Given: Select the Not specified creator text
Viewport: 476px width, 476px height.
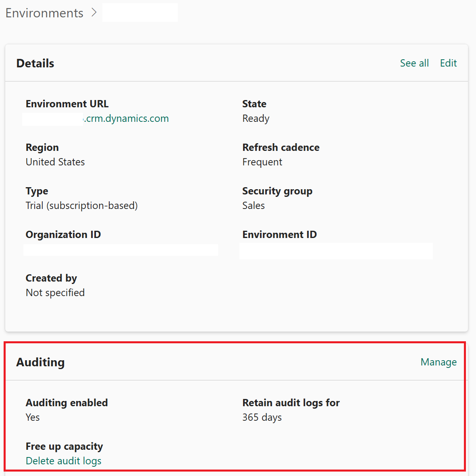Looking at the screenshot, I should (x=55, y=293).
